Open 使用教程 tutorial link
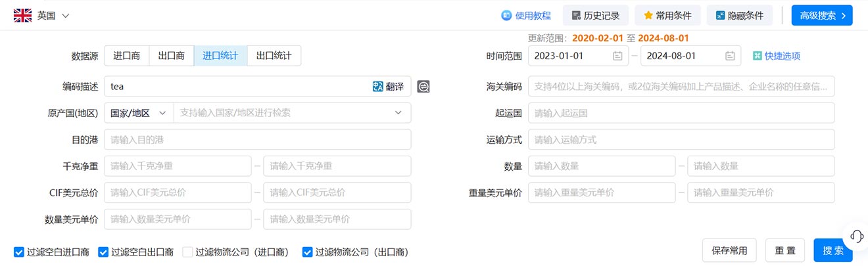Image resolution: width=868 pixels, height=266 pixels. point(526,15)
